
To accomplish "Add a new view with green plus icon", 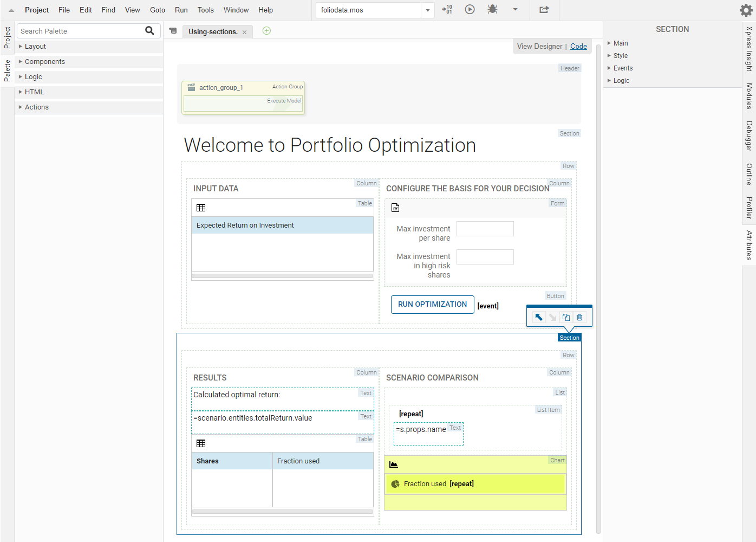I will tap(266, 31).
